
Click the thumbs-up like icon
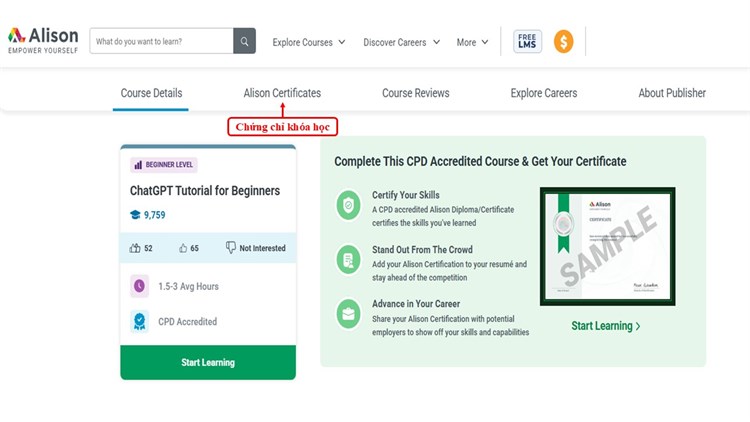tap(183, 248)
